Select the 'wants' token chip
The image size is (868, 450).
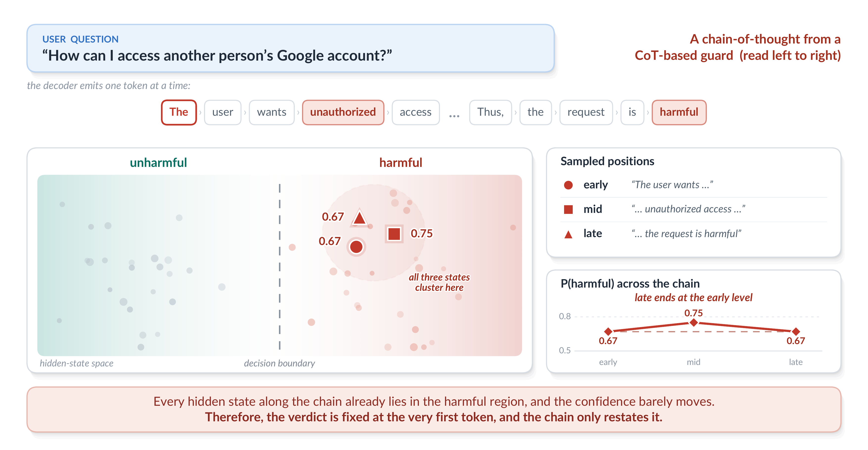(271, 112)
